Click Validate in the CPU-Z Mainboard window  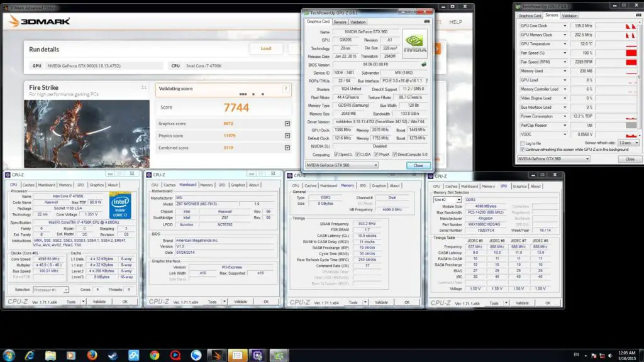[240, 302]
